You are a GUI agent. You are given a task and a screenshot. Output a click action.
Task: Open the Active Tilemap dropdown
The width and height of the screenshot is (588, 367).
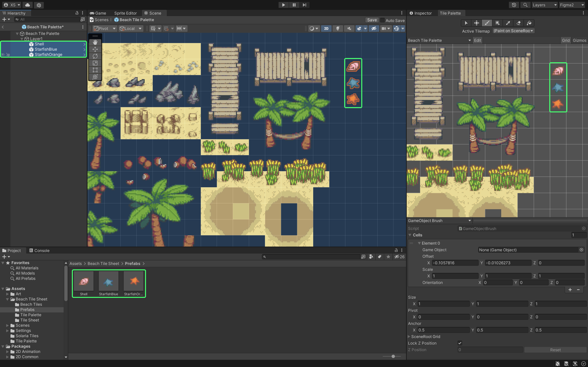tap(513, 31)
